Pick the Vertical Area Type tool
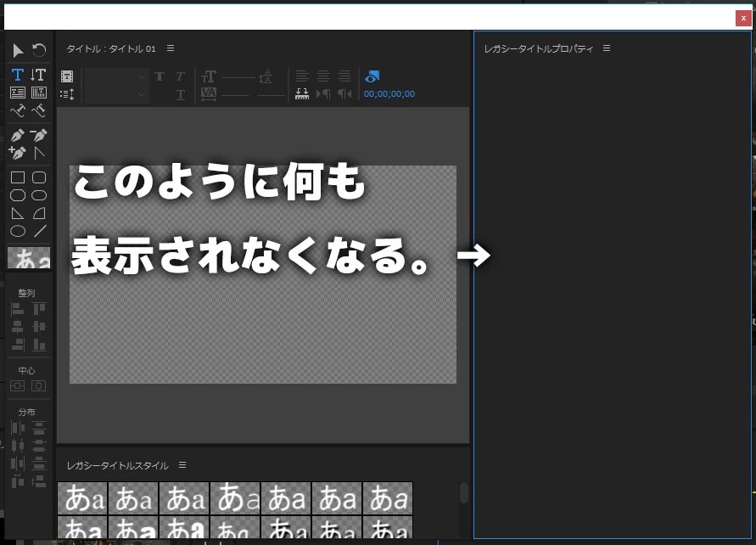Screen dimensions: 756x545 [38, 93]
